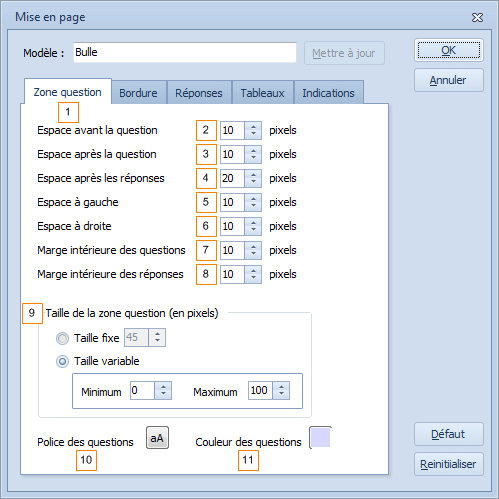The image size is (499, 499).
Task: Select the Taille variable radio button
Action: (62, 361)
